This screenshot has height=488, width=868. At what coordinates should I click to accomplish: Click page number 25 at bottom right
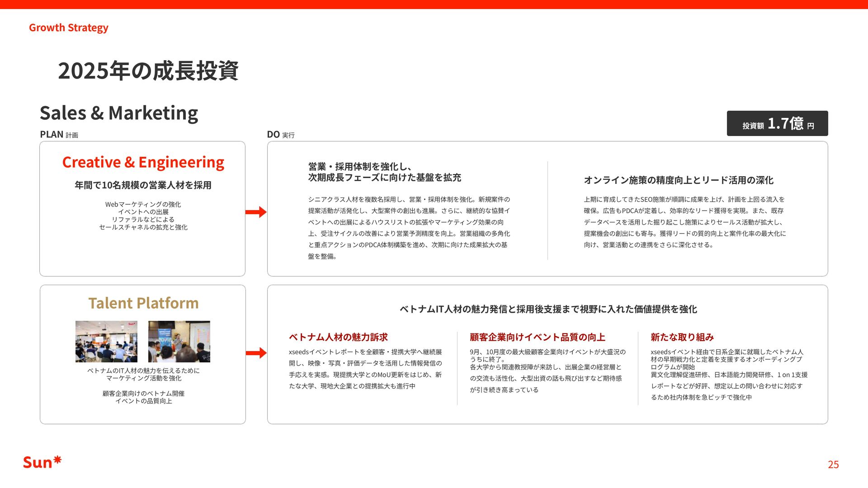[x=833, y=465]
